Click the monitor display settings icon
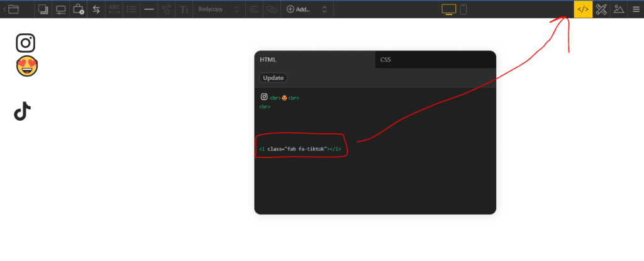The width and height of the screenshot is (644, 261). (x=61, y=9)
